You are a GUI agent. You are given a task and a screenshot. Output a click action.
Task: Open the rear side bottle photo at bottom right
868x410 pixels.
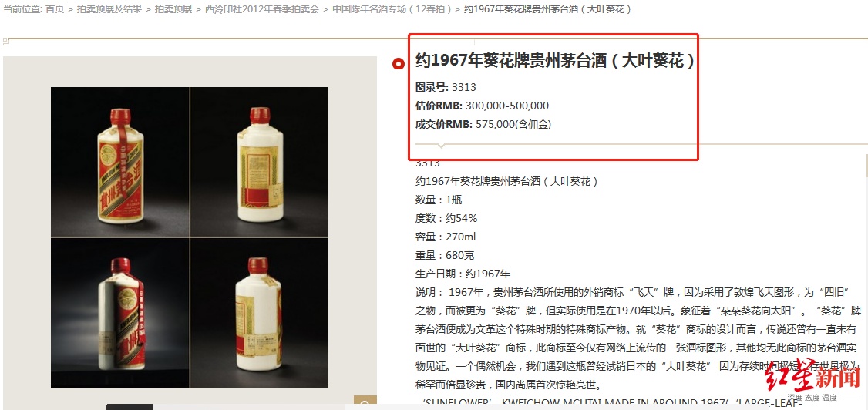[x=260, y=313]
